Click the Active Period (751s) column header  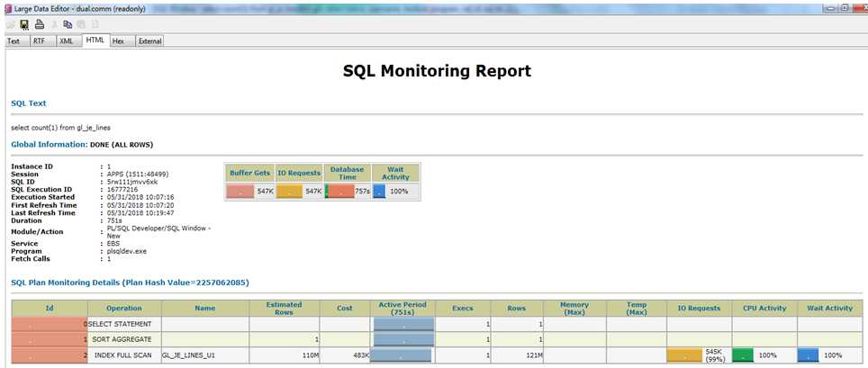pyautogui.click(x=402, y=309)
